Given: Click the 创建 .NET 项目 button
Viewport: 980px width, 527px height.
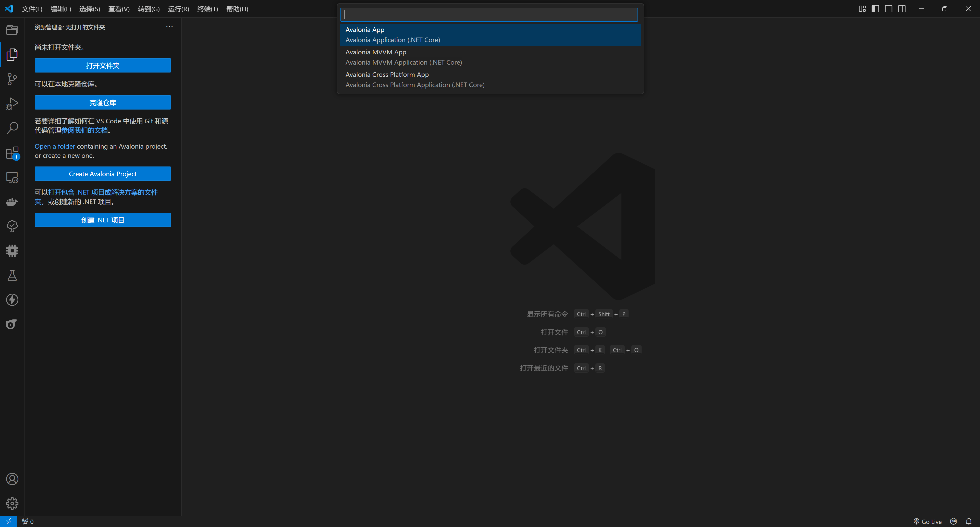Looking at the screenshot, I should (x=103, y=220).
